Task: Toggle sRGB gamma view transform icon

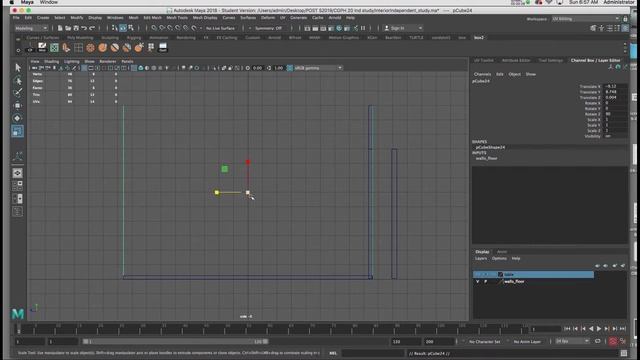Action: (290, 68)
